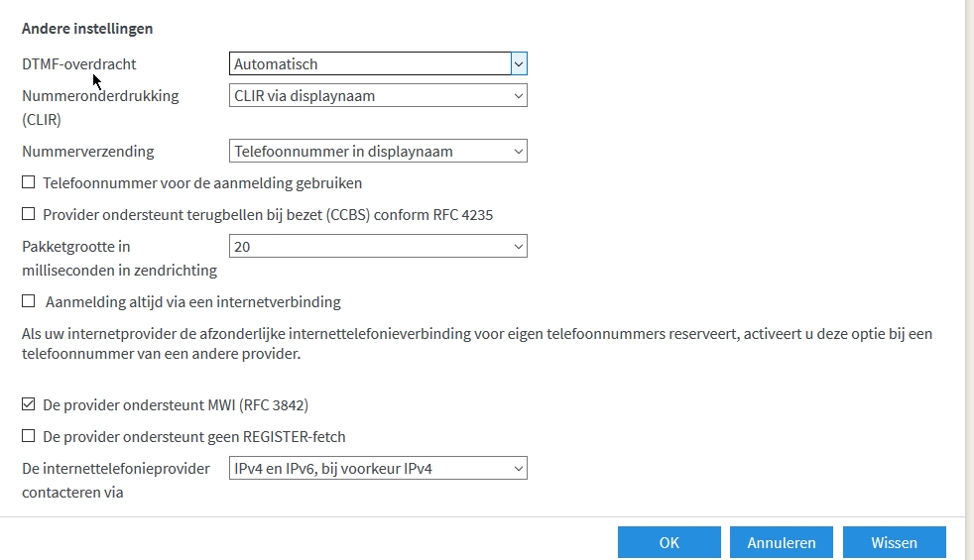Click the chevron arrow of Nummeronderdrukking dropdown
The image size is (974, 560).
pyautogui.click(x=519, y=96)
